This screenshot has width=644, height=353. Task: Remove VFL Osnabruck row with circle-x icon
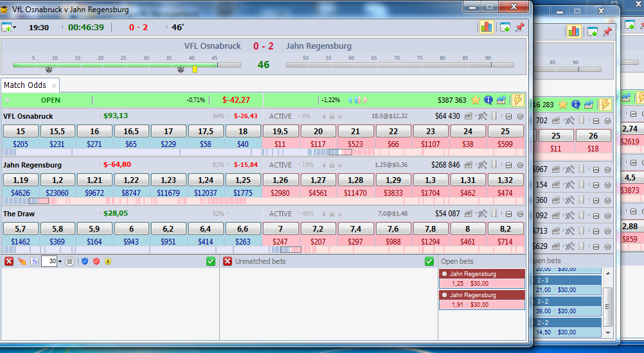(x=520, y=116)
